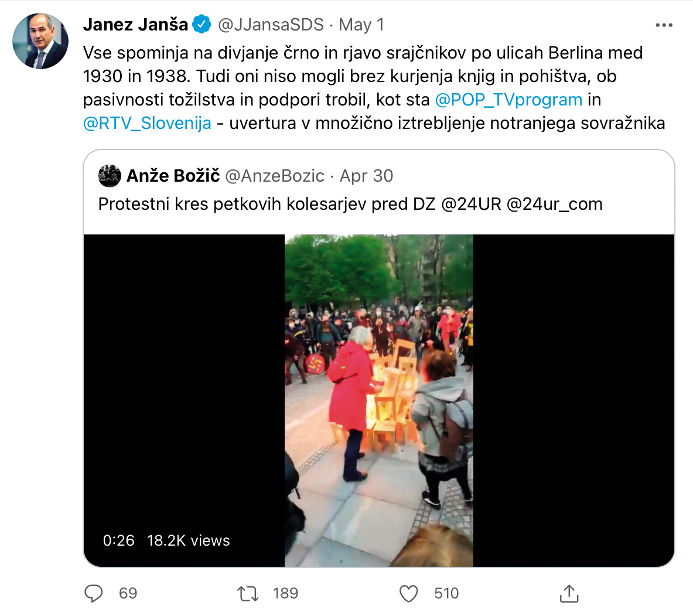Open the @JJansaSDS handle
The image size is (693, 616).
[271, 25]
